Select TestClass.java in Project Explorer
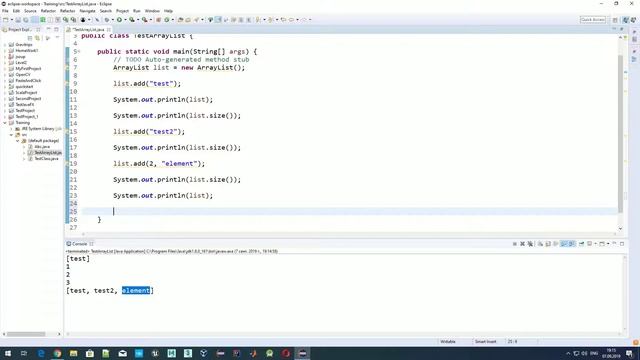 click(x=46, y=158)
